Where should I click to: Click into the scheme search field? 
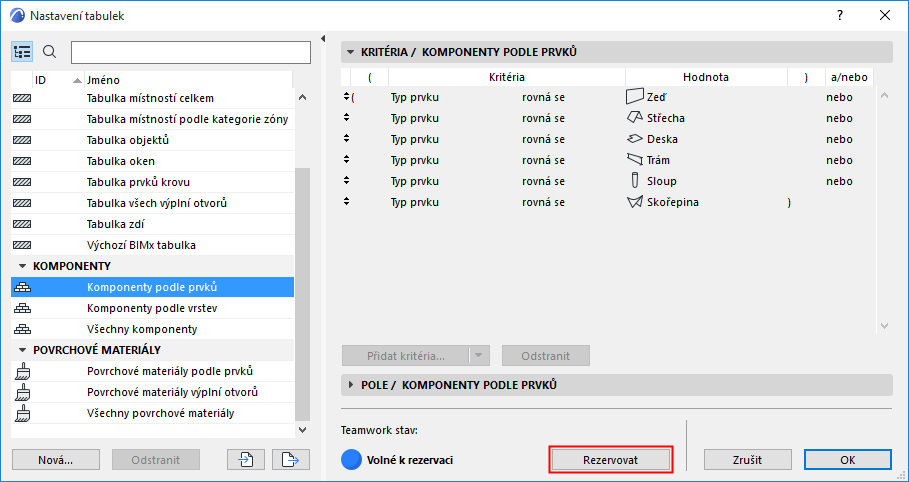pos(190,52)
